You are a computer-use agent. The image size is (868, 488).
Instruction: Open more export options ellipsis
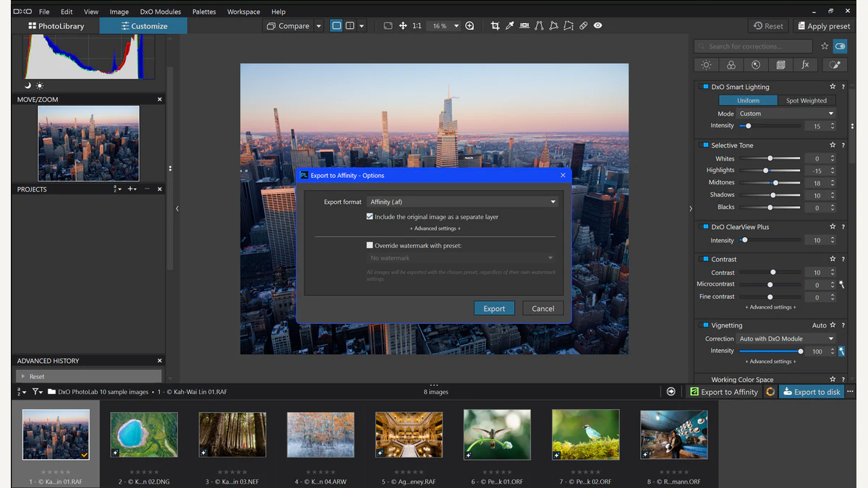[x=850, y=391]
